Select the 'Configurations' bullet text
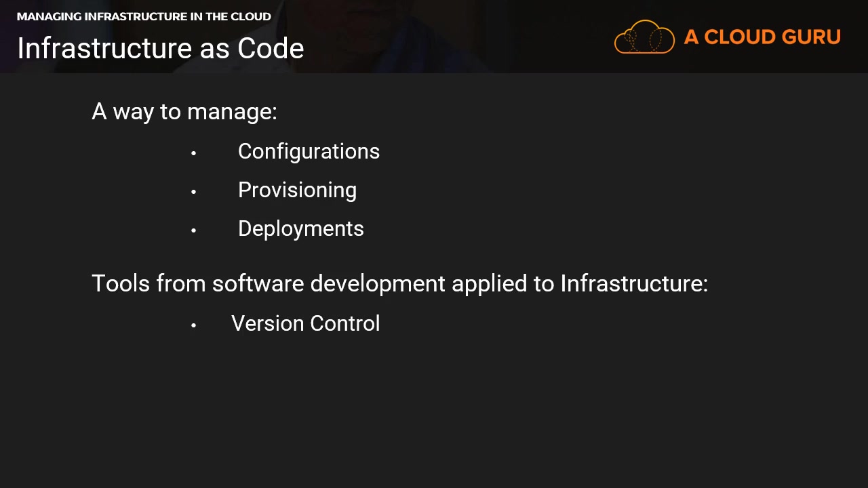This screenshot has width=868, height=488. [309, 151]
